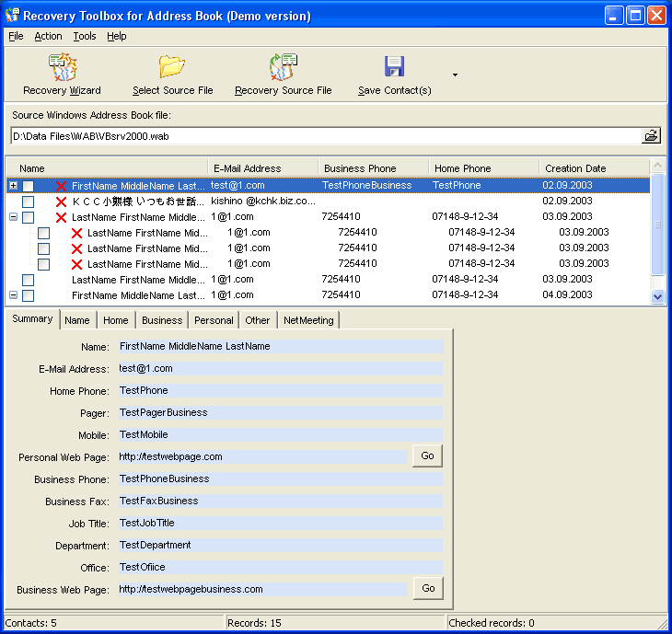
Task: Click the Recovery Source File icon
Action: (x=283, y=67)
